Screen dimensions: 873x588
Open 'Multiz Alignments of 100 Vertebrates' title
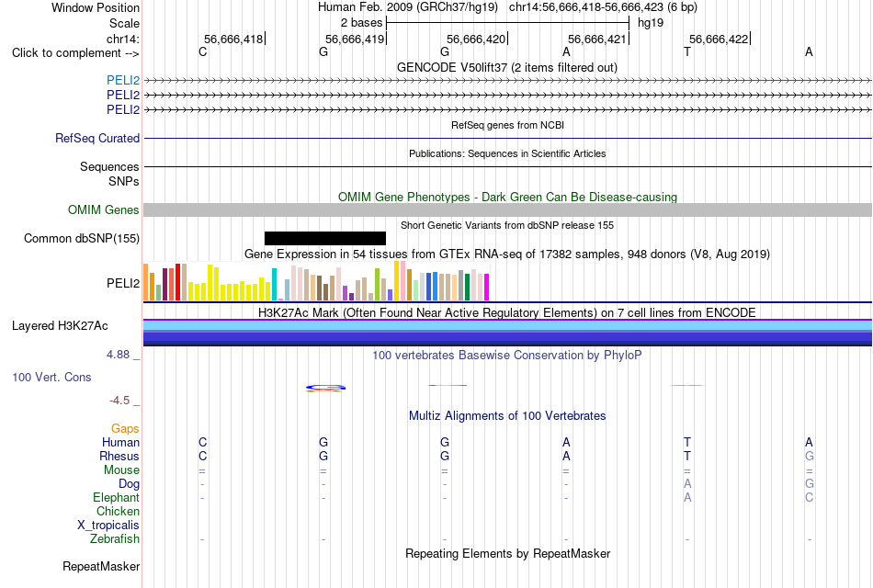coord(507,416)
